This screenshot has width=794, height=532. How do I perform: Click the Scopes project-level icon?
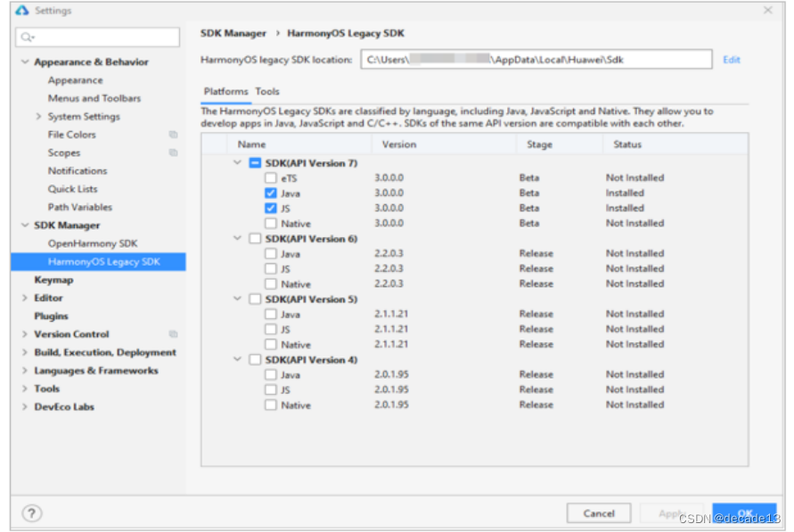(173, 152)
